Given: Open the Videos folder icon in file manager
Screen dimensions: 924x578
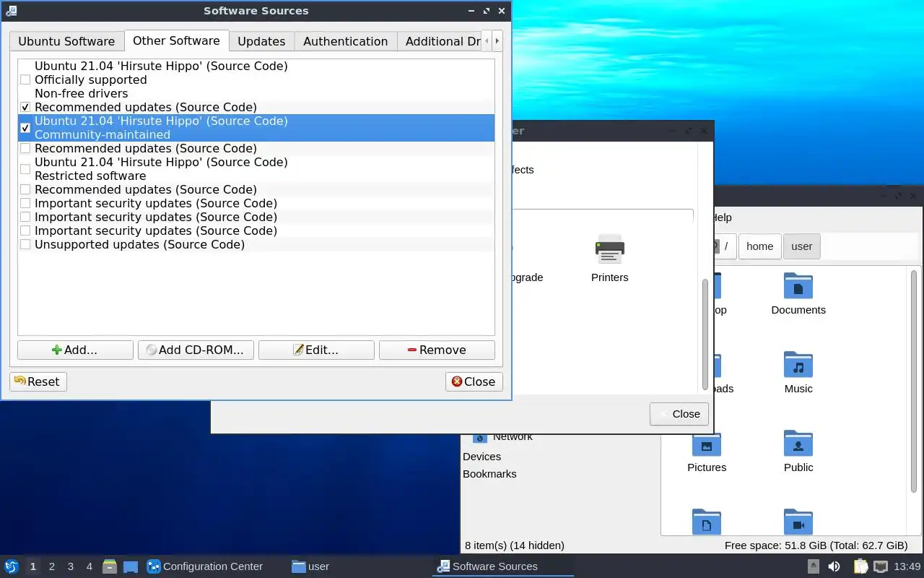Looking at the screenshot, I should tap(798, 522).
